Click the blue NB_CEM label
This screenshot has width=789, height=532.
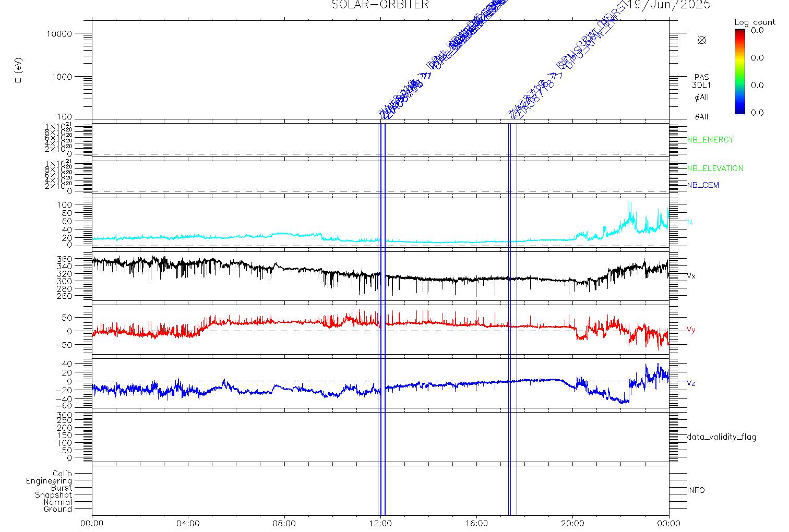tap(703, 185)
